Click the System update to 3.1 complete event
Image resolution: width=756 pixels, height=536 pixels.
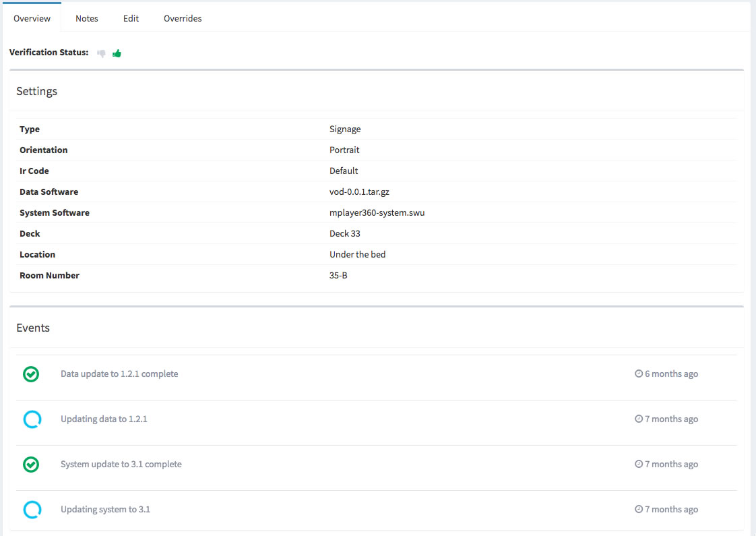pos(121,464)
